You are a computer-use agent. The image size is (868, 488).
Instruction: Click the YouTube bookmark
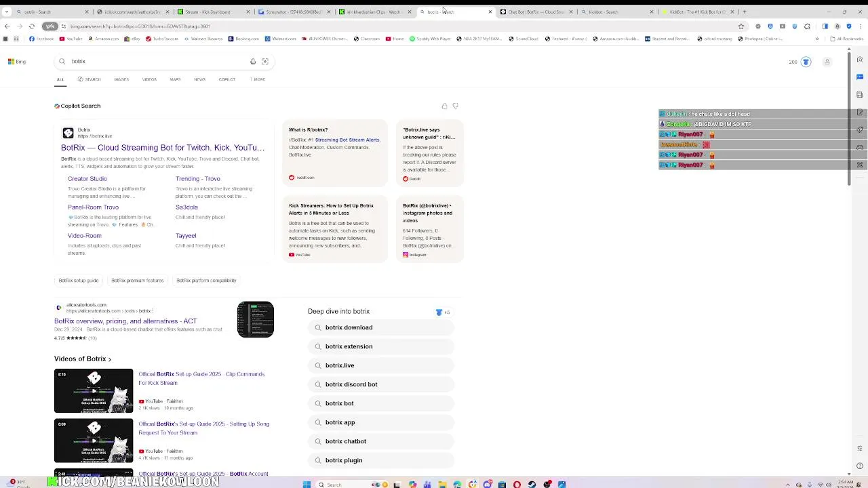(x=71, y=39)
